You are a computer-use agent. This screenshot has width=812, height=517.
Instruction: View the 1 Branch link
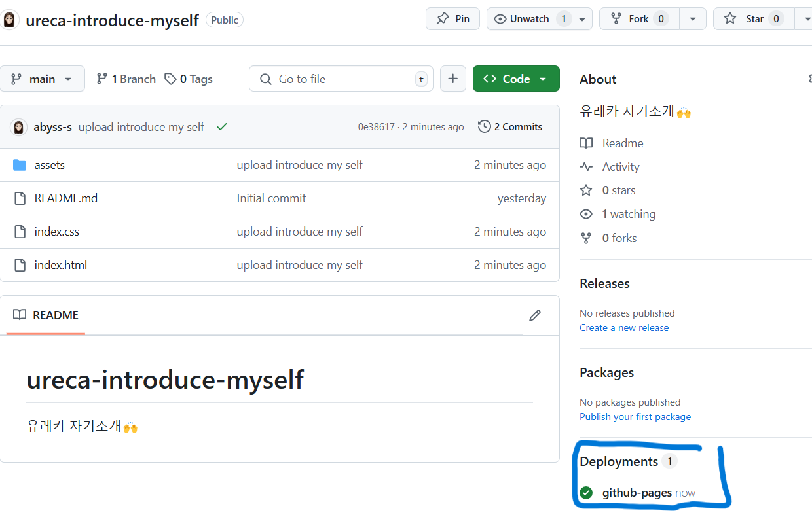(x=126, y=79)
